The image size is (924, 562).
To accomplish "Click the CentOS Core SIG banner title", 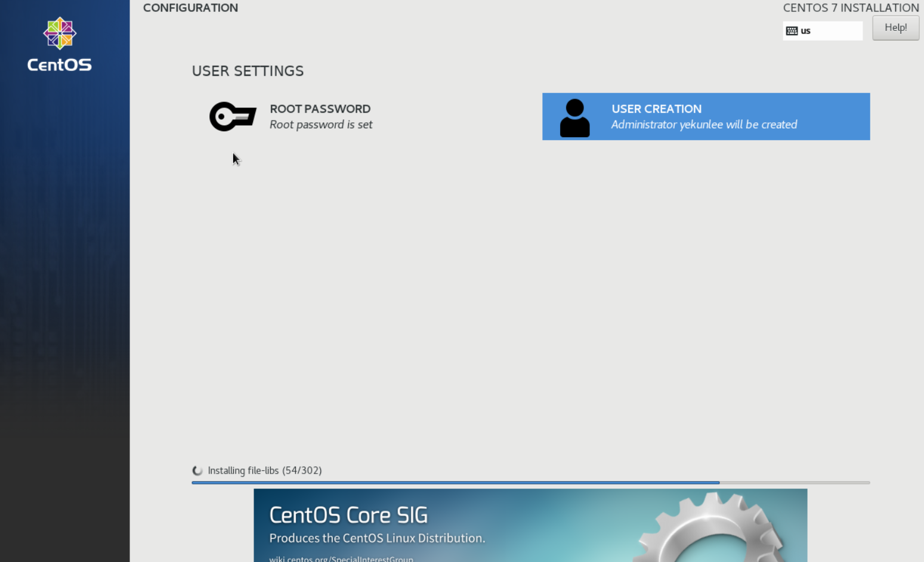I will pos(348,515).
